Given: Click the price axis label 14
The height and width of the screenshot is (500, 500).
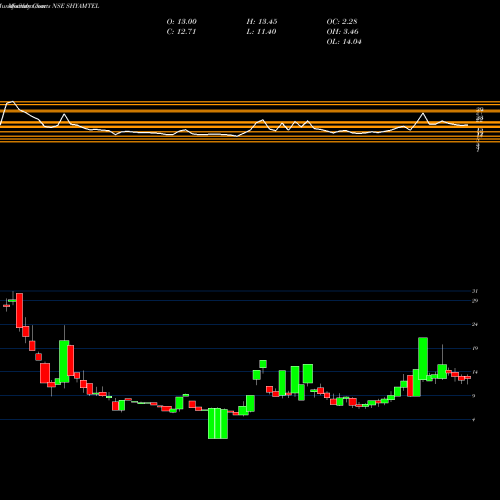Looking at the screenshot, I should point(475,372).
